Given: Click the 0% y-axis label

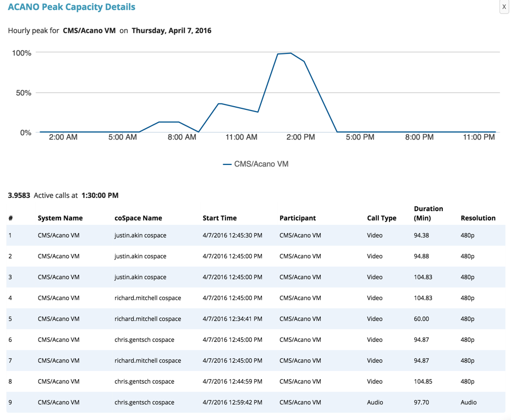Looking at the screenshot, I should pos(26,133).
